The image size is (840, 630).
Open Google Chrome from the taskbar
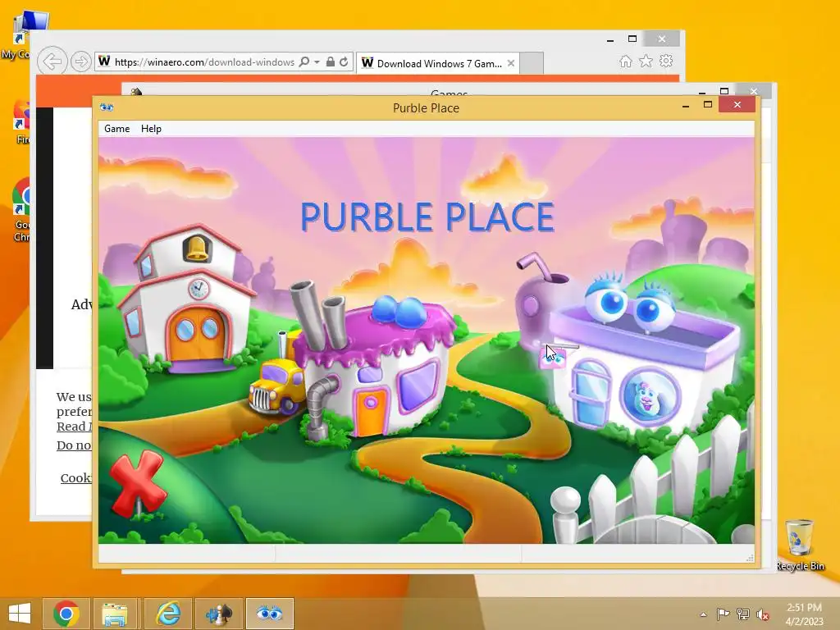click(66, 614)
